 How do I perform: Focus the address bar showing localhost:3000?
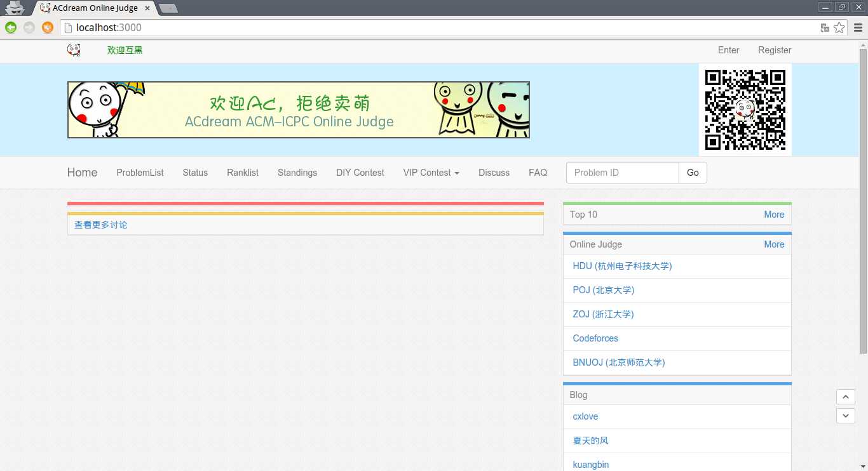[445, 27]
